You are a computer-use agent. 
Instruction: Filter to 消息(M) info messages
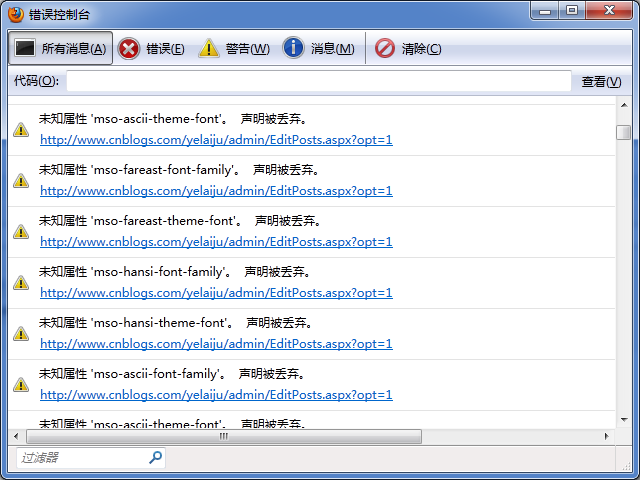pyautogui.click(x=318, y=49)
